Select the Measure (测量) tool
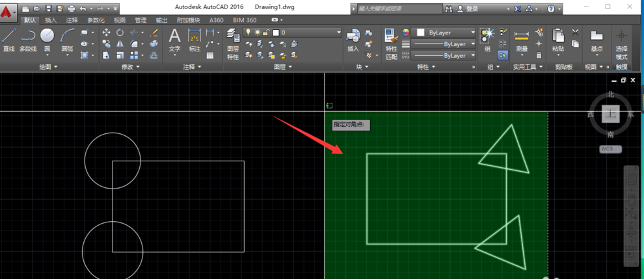This screenshot has width=644, height=279. point(521,39)
